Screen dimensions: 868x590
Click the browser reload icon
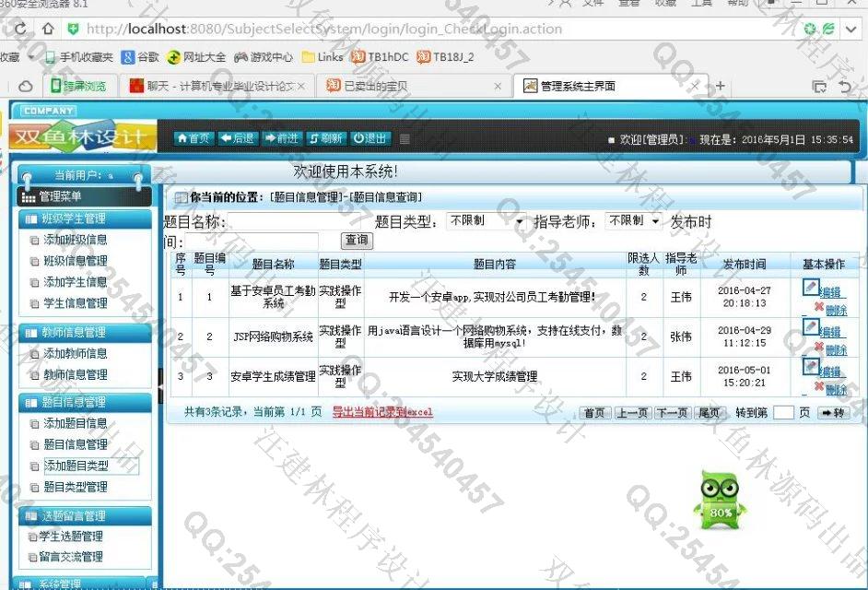pos(20,29)
